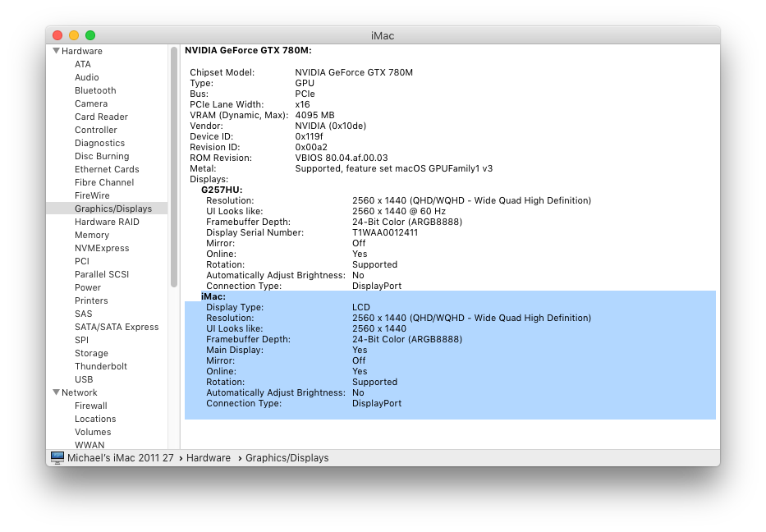
Task: Click the 2560 x 1440 @ 60 Hz value
Action: [x=399, y=211]
